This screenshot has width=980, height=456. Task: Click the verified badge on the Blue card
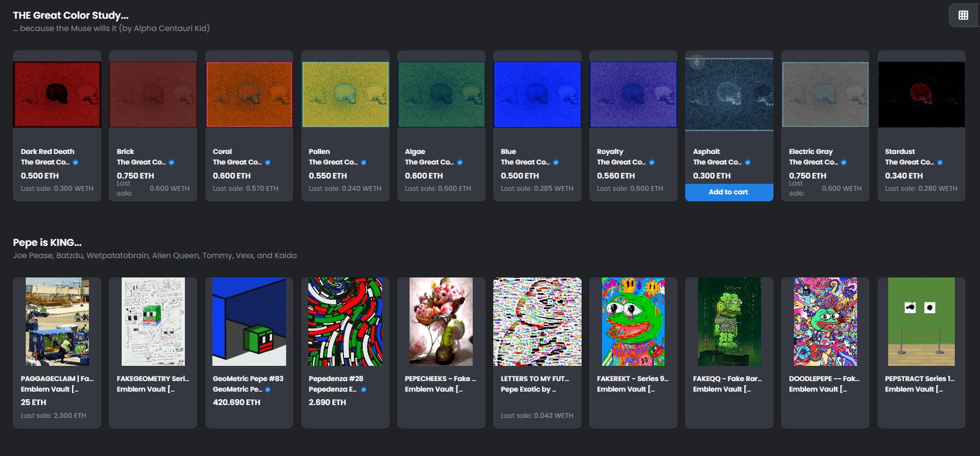click(x=556, y=163)
